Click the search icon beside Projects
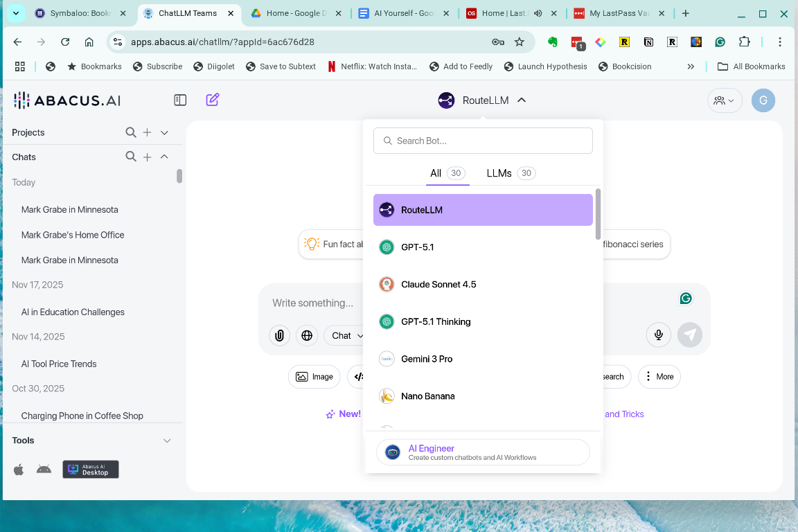This screenshot has height=532, width=798. coord(131,132)
